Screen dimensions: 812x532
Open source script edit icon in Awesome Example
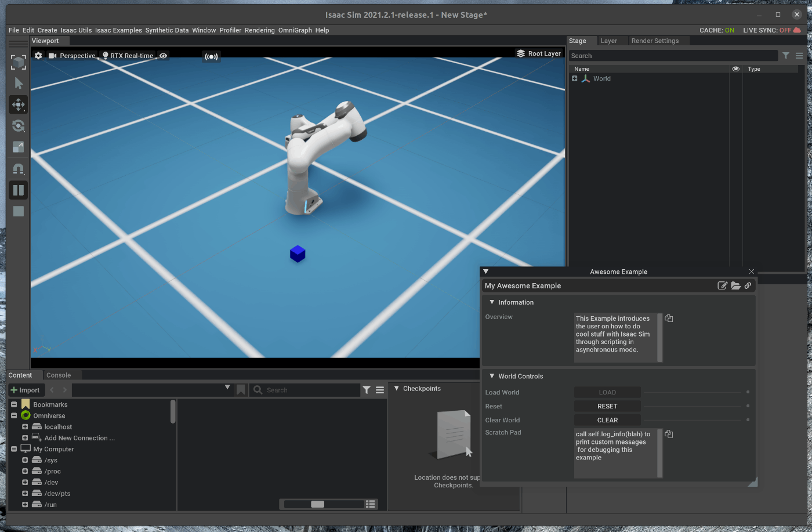pyautogui.click(x=723, y=285)
